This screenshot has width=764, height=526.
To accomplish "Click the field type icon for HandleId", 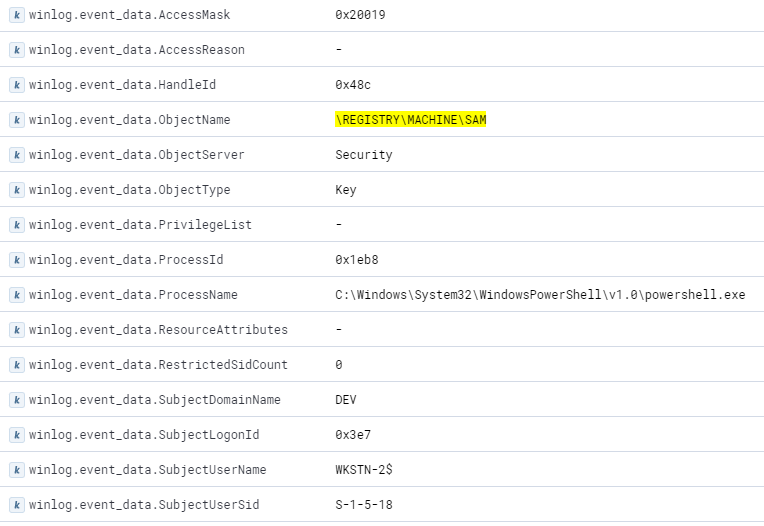I will click(x=16, y=85).
